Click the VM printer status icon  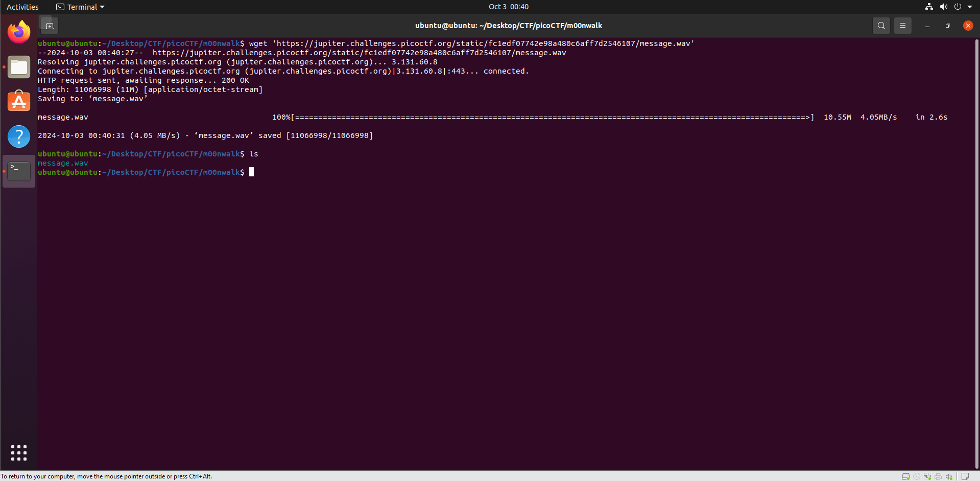pyautogui.click(x=938, y=476)
